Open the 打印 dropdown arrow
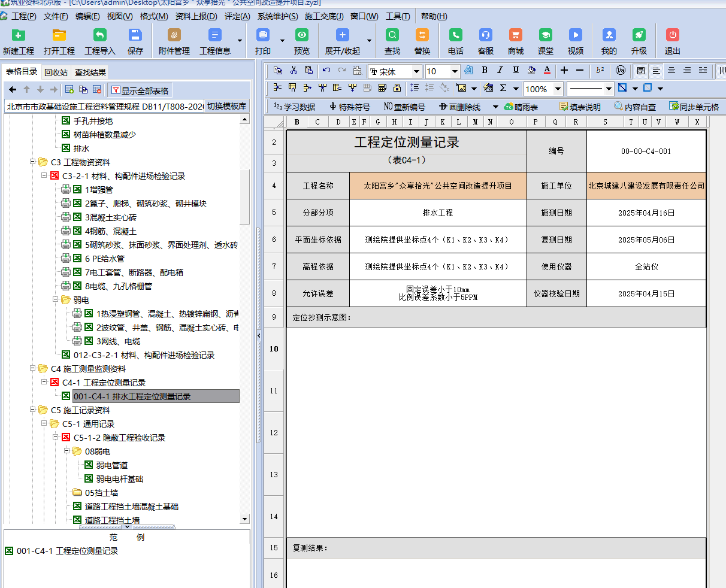The height and width of the screenshot is (588, 726). click(x=282, y=41)
